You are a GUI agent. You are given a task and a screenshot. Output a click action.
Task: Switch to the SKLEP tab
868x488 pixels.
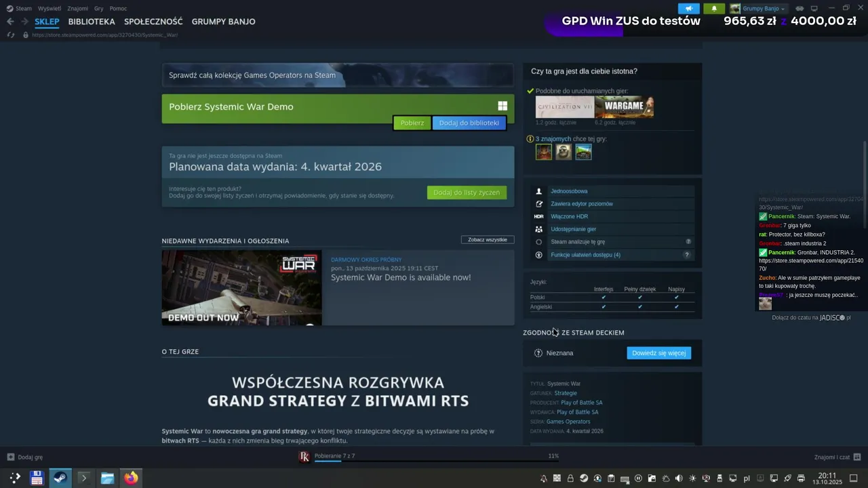[47, 22]
